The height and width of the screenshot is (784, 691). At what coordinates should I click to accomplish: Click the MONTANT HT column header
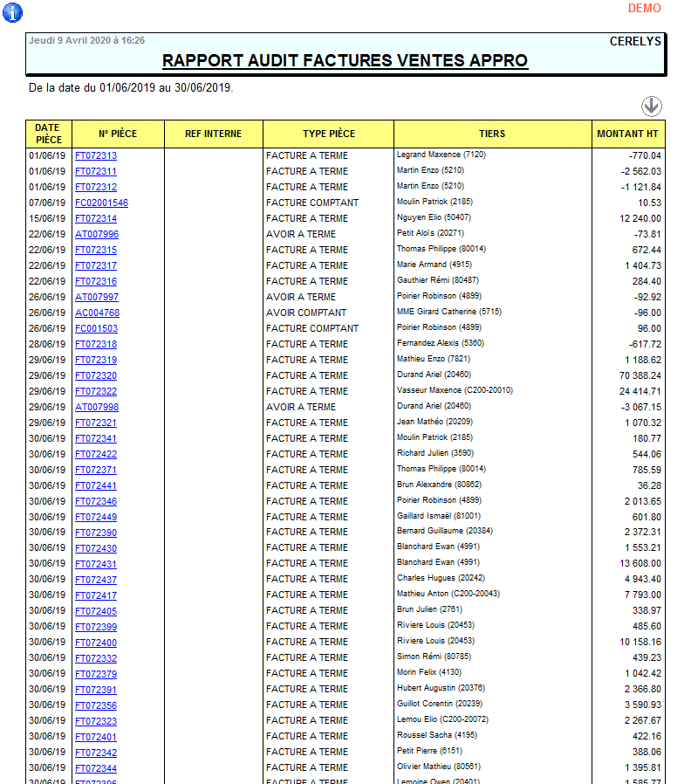(x=627, y=134)
